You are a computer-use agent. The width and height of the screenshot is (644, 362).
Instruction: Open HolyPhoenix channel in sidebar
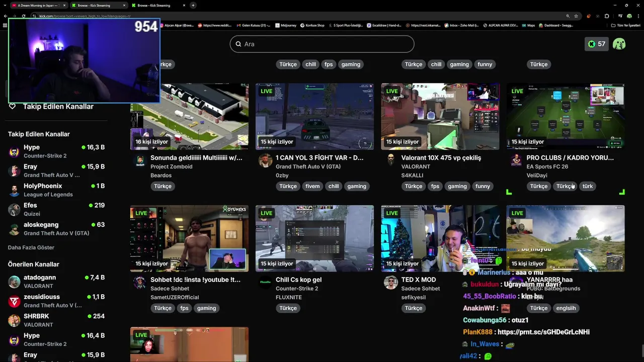pyautogui.click(x=56, y=190)
